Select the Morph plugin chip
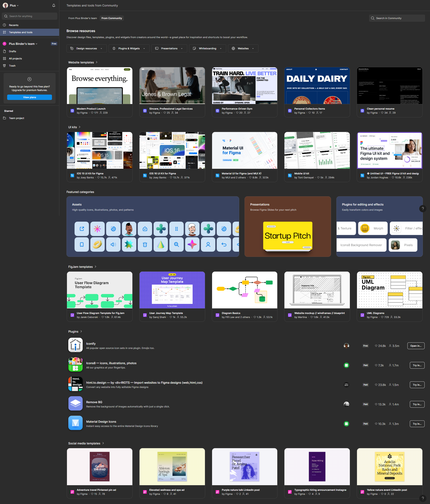This screenshot has width=430, height=504. click(x=373, y=228)
